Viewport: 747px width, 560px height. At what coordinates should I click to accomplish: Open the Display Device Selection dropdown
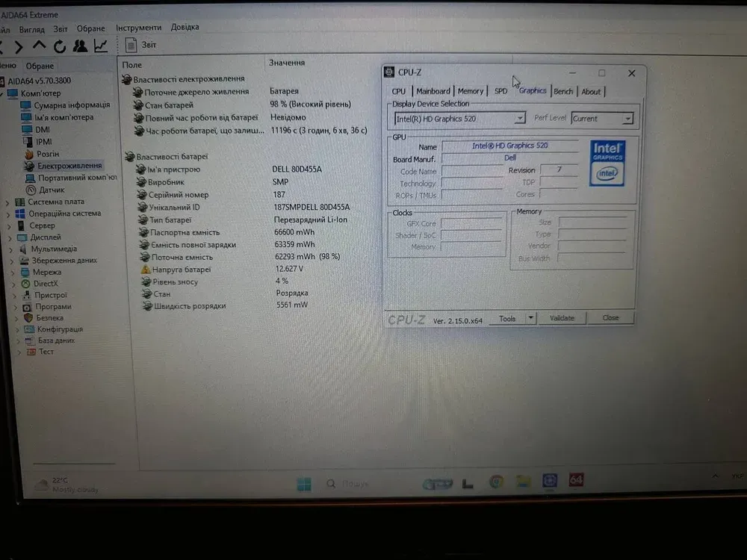point(520,119)
